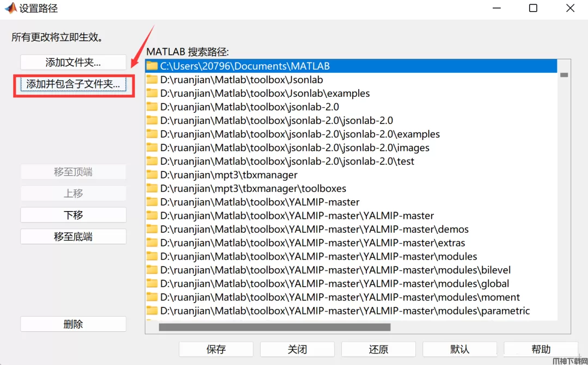Click folder icon for mpt3\tbxmanager\toolboxes
Viewport: 588px width, 365px height.
[x=152, y=189]
